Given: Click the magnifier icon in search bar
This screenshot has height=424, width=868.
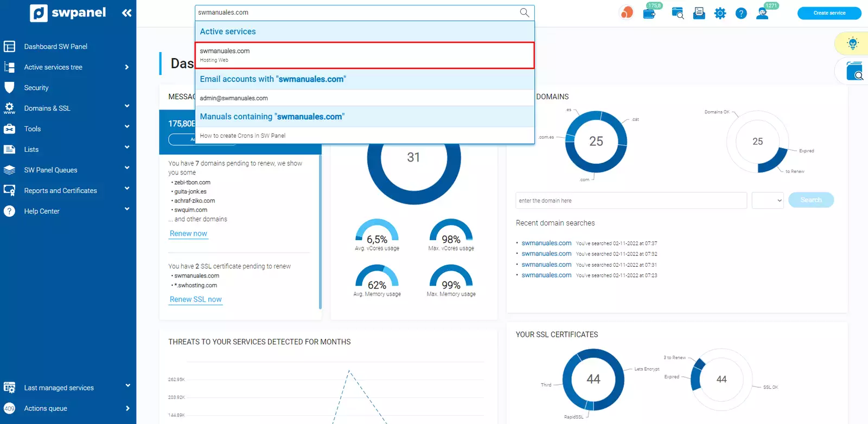Looking at the screenshot, I should pos(524,12).
